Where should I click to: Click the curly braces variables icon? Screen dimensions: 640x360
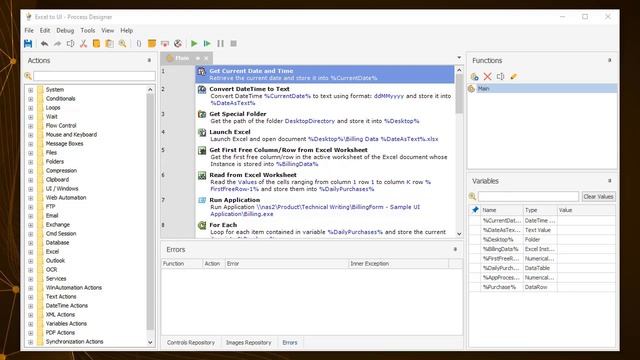point(139,44)
